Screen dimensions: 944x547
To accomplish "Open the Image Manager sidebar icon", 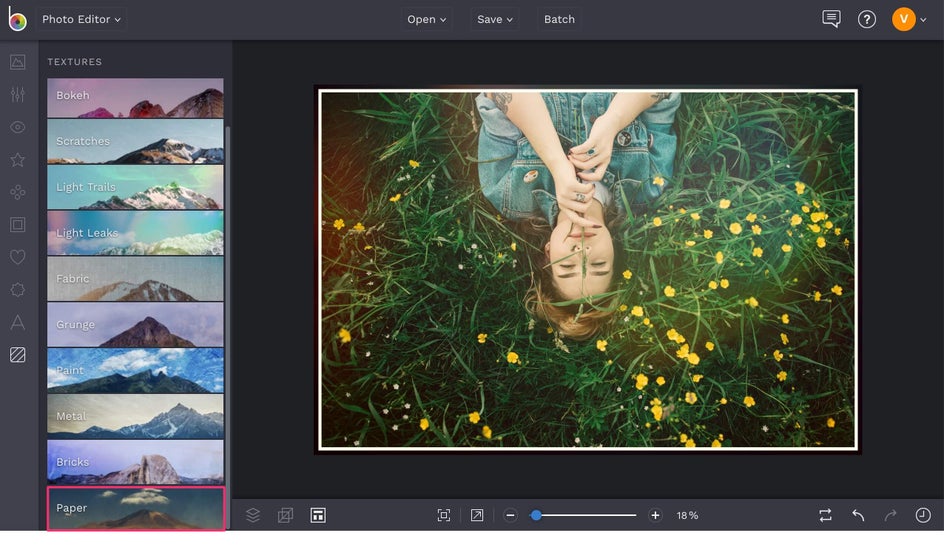I will coord(17,62).
